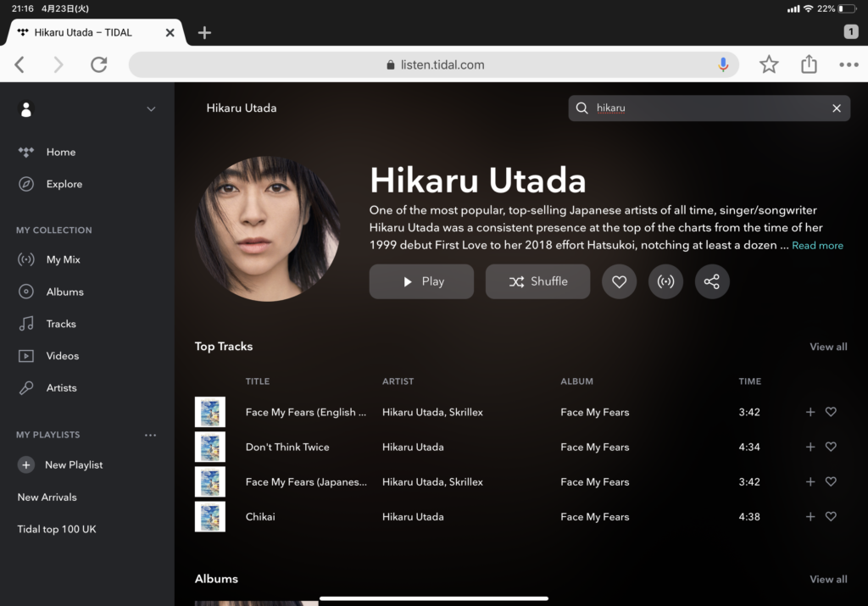Add Chikai to playlist
The image size is (868, 606).
click(810, 516)
